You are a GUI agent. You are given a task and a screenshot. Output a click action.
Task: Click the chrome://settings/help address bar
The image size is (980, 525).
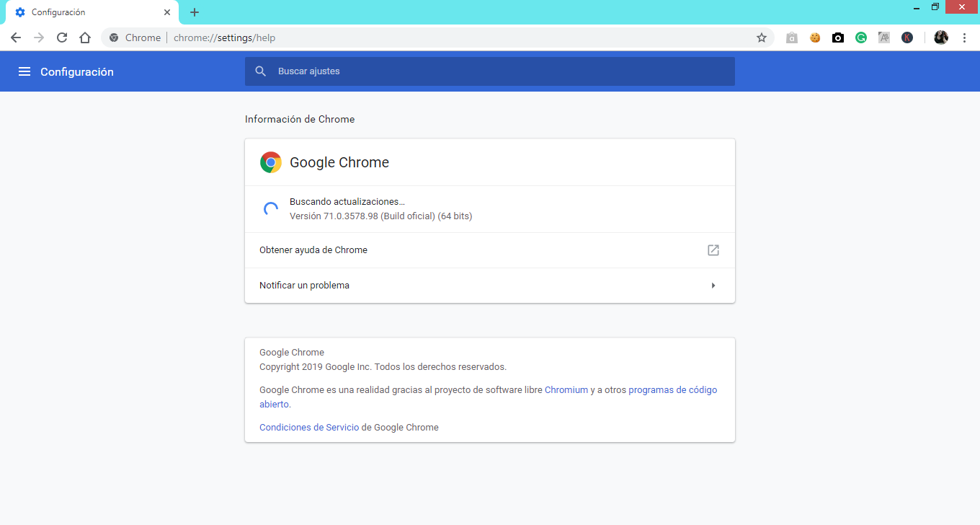pos(432,37)
